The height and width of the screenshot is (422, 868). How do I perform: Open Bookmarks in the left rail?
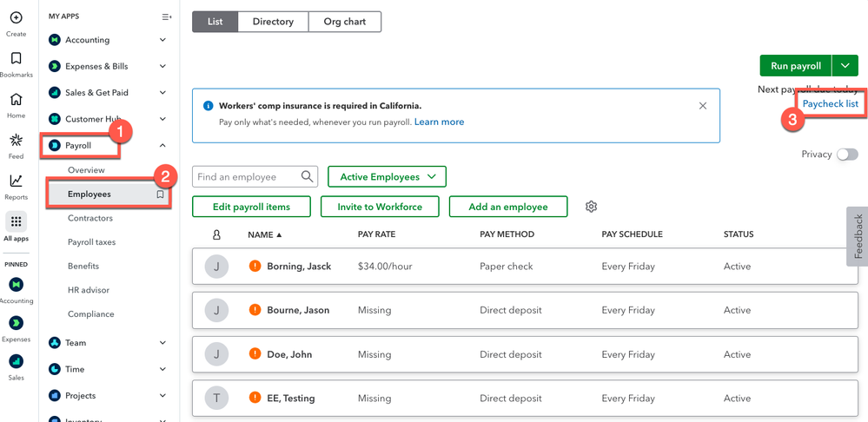pyautogui.click(x=16, y=59)
